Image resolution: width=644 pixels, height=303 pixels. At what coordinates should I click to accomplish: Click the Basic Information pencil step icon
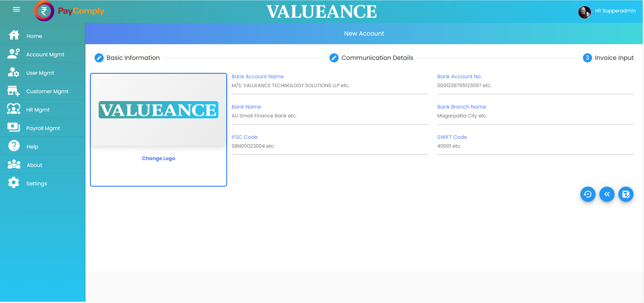click(x=99, y=58)
